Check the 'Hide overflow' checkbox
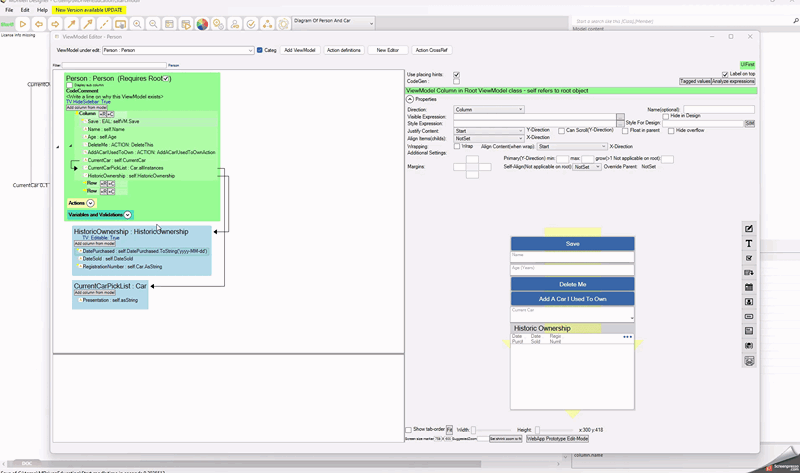Screen dimensions: 800x473 [x=672, y=131]
